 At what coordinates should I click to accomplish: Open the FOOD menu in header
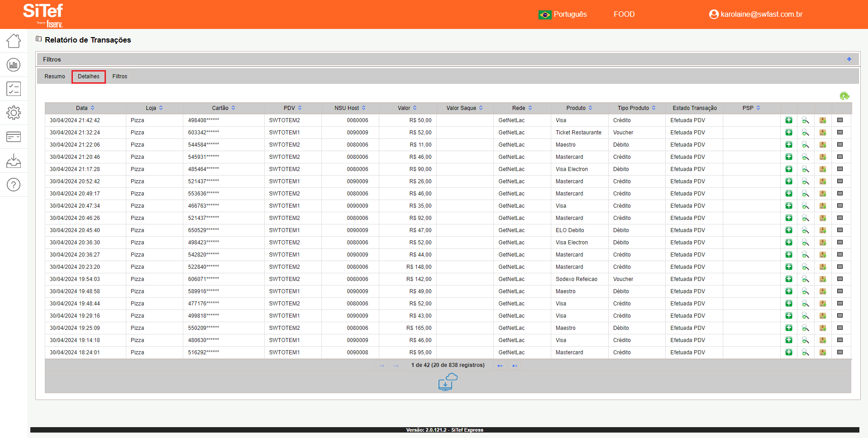point(624,14)
